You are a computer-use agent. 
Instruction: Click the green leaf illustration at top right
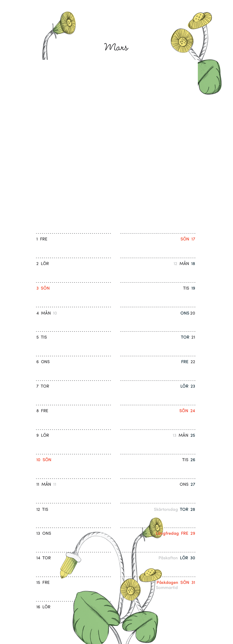coord(209,77)
